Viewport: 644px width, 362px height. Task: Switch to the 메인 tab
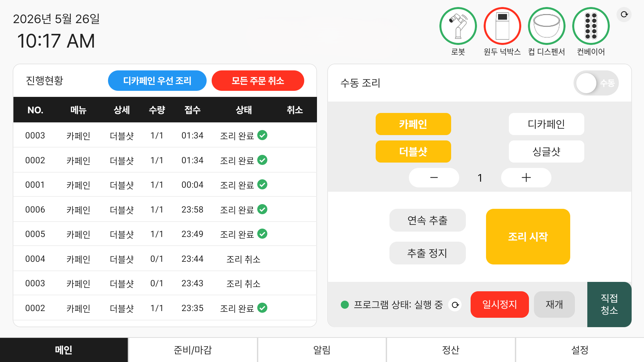(64, 350)
